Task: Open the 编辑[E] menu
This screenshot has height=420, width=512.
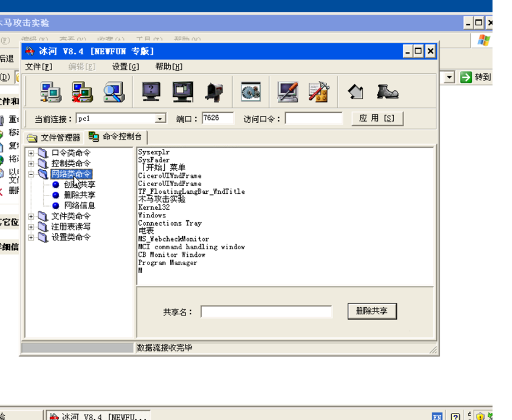Action: [82, 67]
